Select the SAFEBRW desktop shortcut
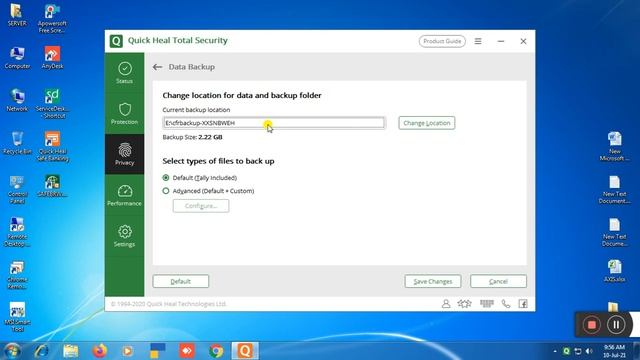 pos(52,186)
